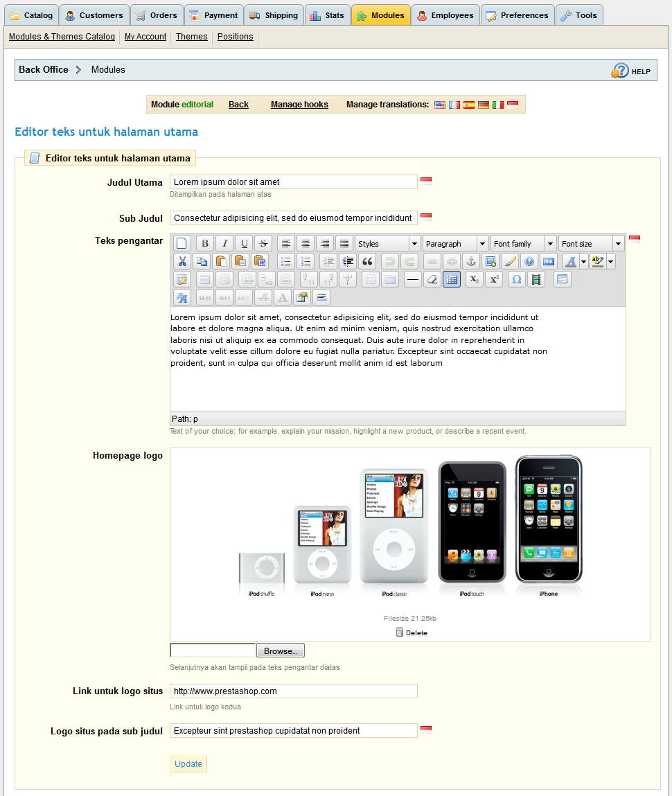Click the Anchor icon
This screenshot has width=672, height=796.
pyautogui.click(x=471, y=261)
